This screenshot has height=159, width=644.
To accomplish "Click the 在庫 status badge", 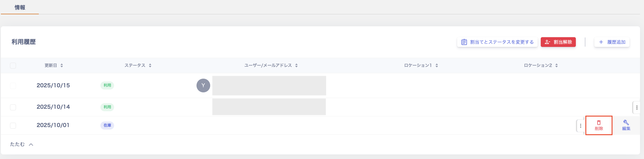I will [107, 125].
